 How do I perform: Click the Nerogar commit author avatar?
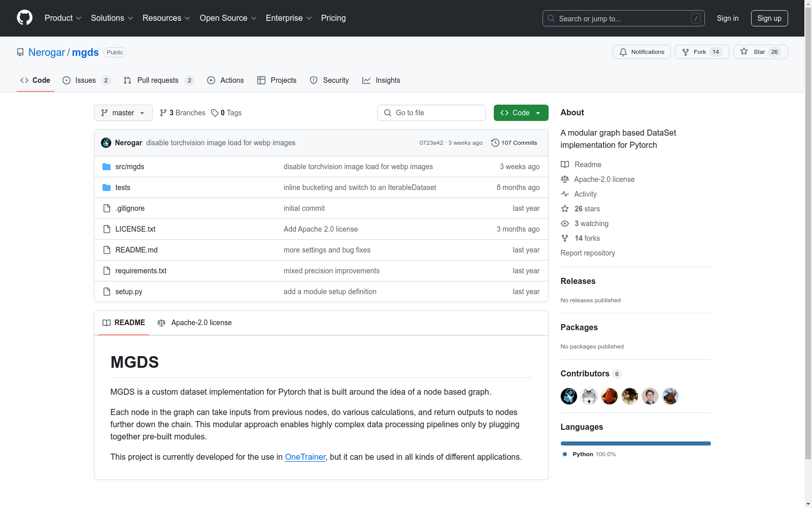pos(106,143)
